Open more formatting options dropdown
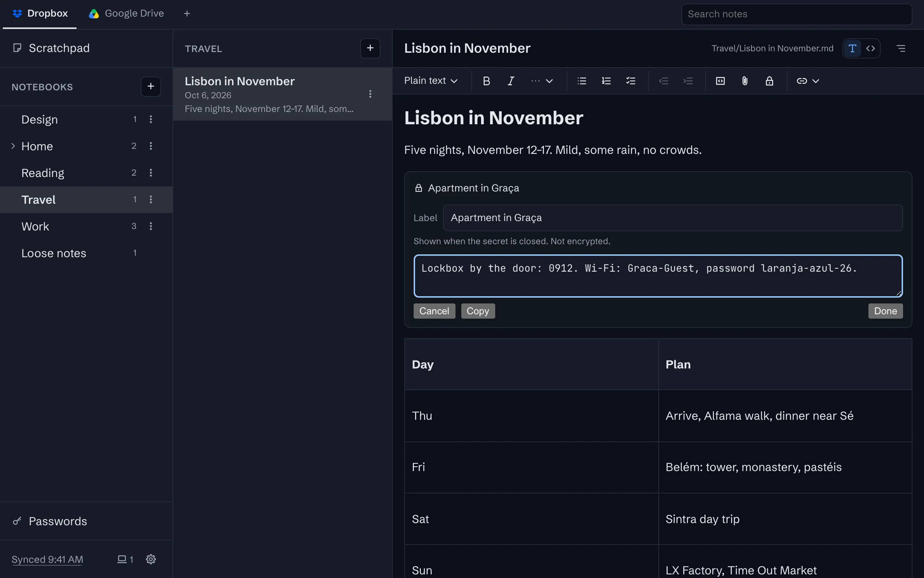Screen dimensions: 924x578 [x=541, y=81]
